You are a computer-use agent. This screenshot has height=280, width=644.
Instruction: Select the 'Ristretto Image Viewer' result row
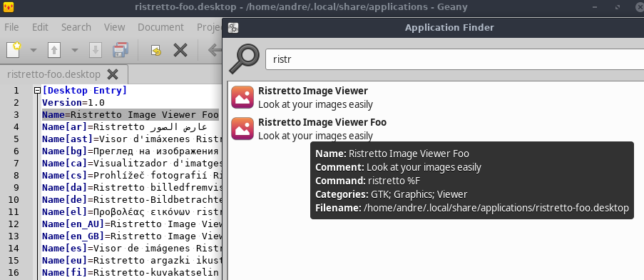click(435, 97)
